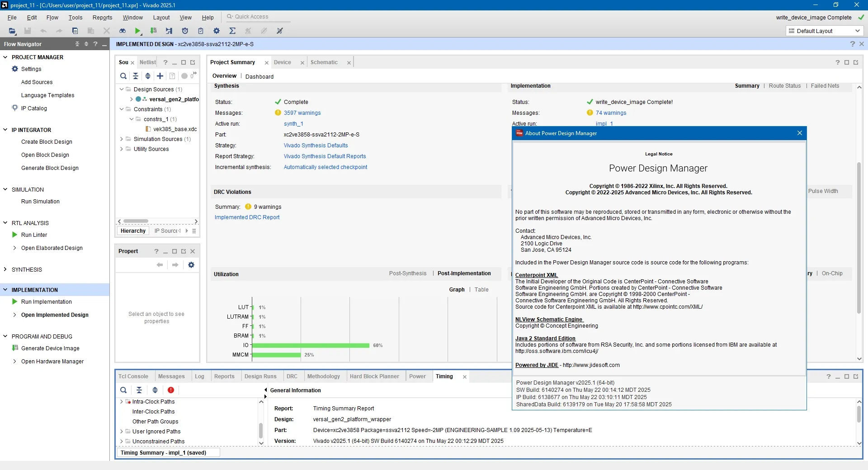Switch Utilization view to Post-Synthesis

point(408,273)
